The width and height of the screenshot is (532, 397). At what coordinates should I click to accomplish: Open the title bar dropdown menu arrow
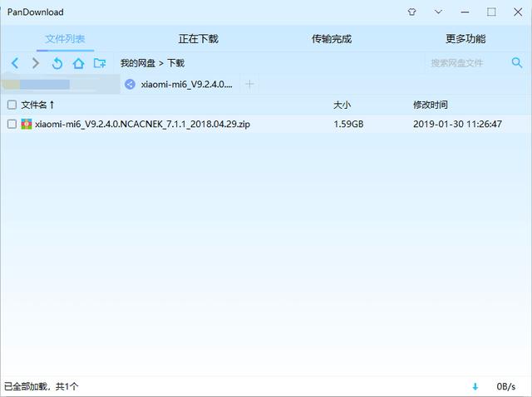click(438, 12)
